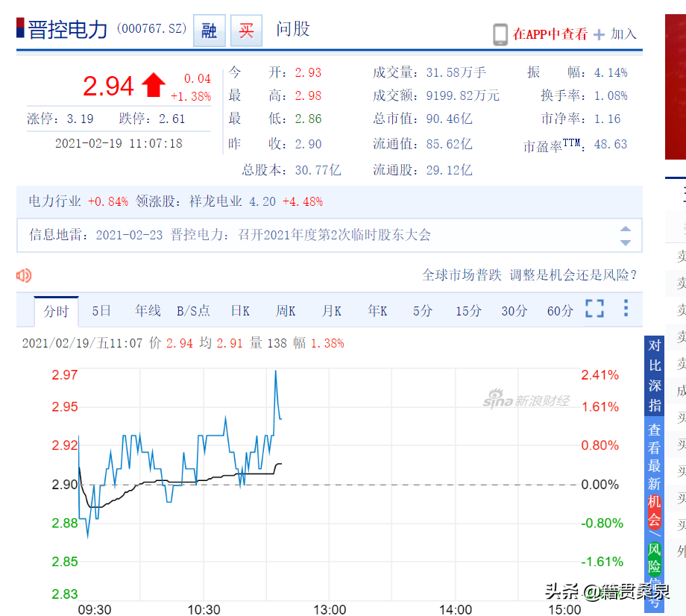The height and width of the screenshot is (616, 686).
Task: Click the plus icon beside 加入
Action: click(x=599, y=34)
